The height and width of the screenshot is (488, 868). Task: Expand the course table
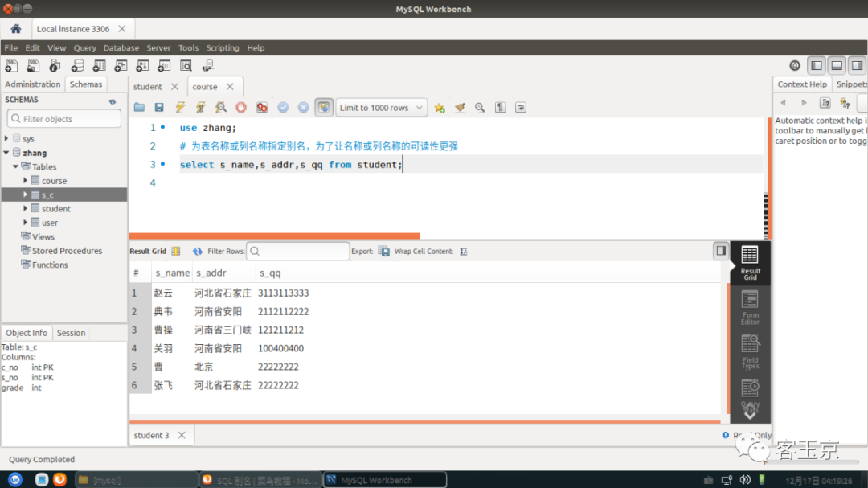[25, 180]
